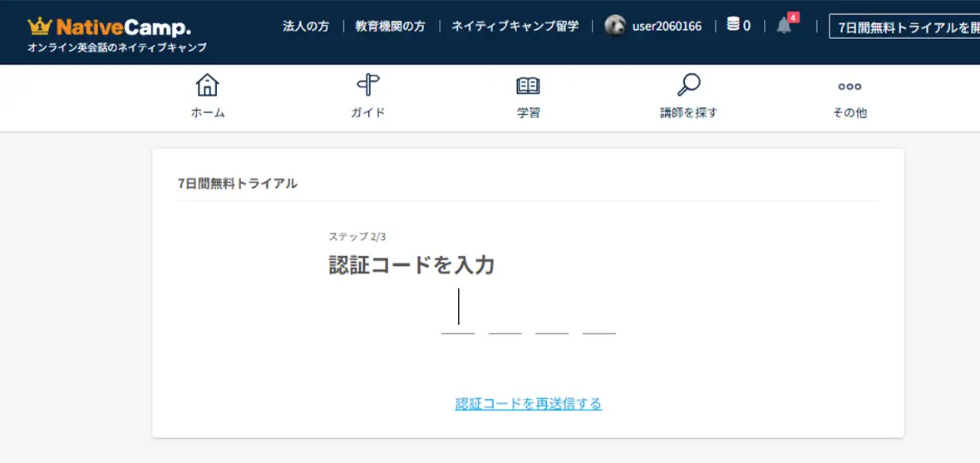Open the notifications bell icon
This screenshot has width=980, height=463.
(783, 26)
